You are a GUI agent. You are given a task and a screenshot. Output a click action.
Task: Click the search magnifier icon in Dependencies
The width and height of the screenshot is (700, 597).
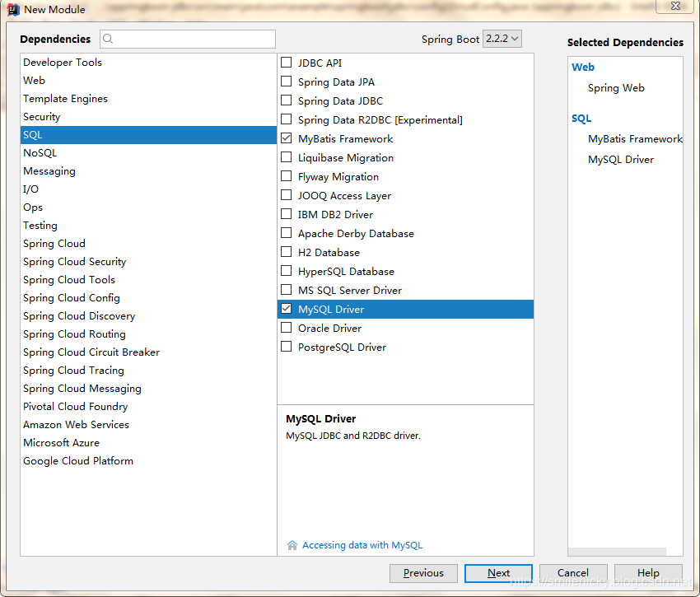(108, 39)
